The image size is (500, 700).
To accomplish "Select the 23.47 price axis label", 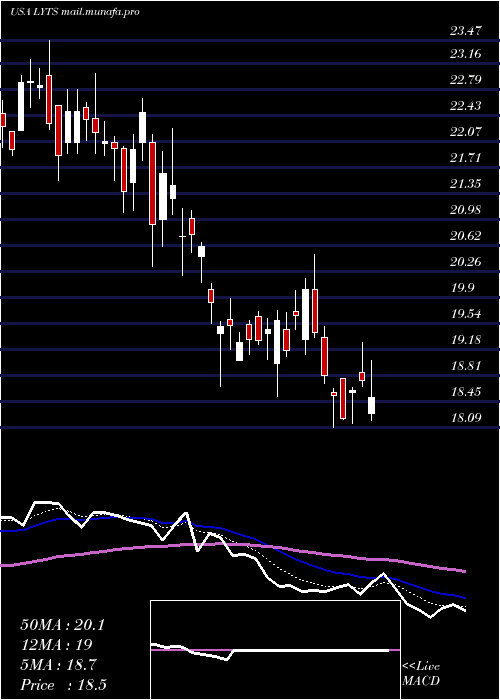I will click(466, 31).
